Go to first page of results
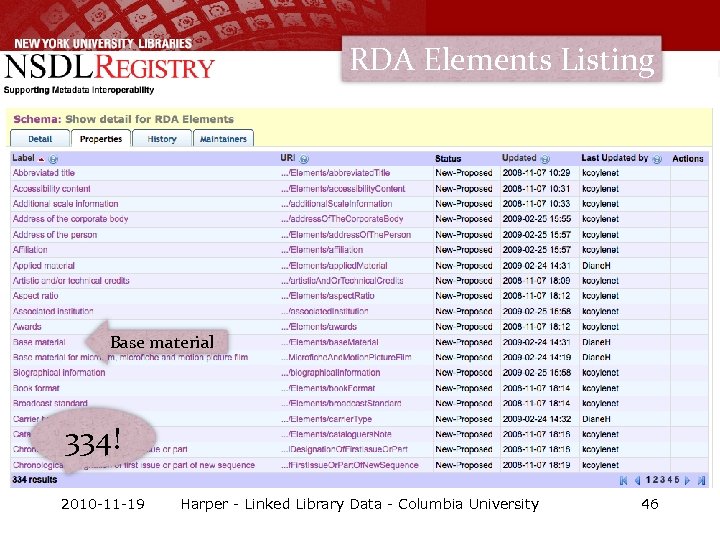720x540 pixels. click(x=623, y=480)
